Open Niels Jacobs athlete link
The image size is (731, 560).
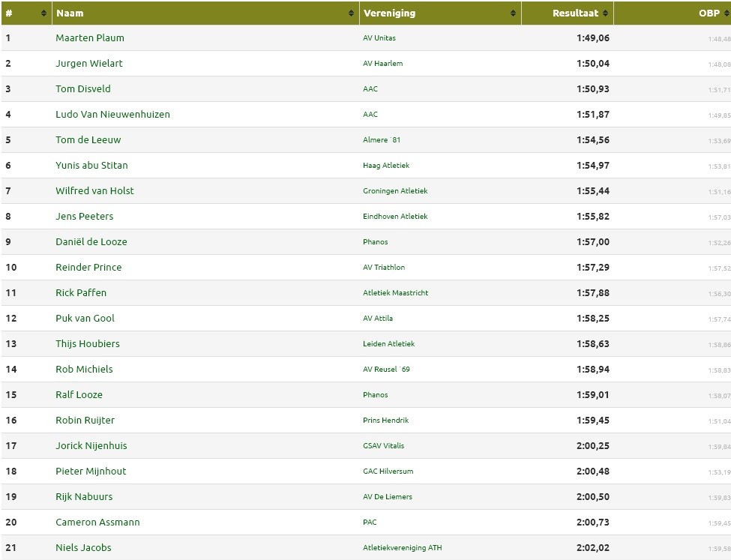point(83,548)
